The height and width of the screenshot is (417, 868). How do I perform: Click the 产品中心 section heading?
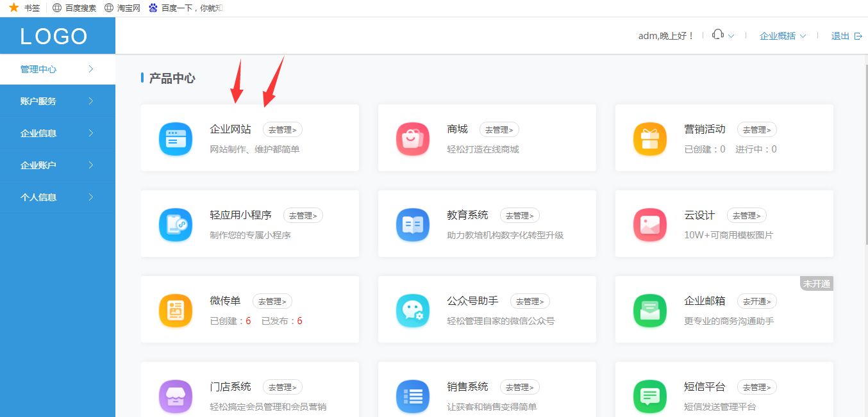(172, 78)
